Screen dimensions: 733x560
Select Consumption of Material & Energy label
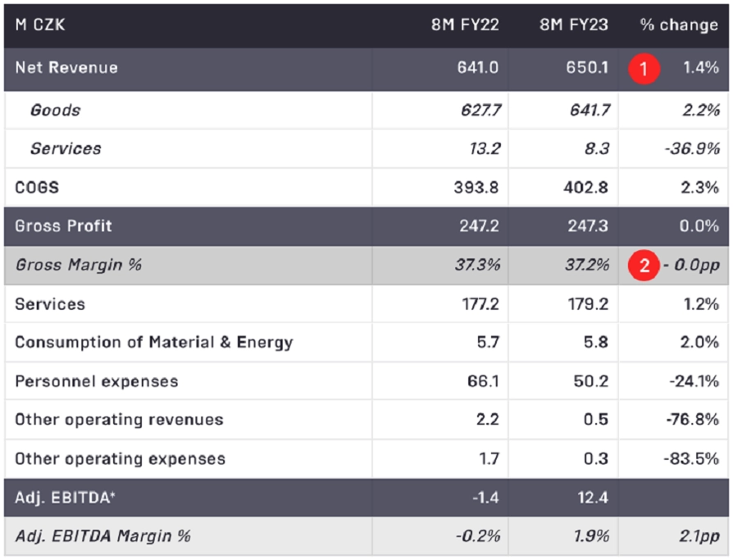pos(153,343)
